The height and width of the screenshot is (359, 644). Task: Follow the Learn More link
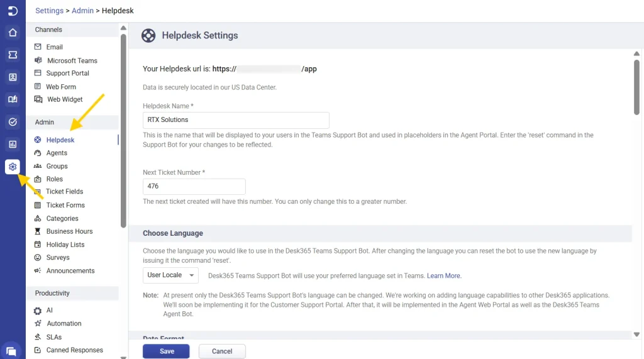coord(444,276)
